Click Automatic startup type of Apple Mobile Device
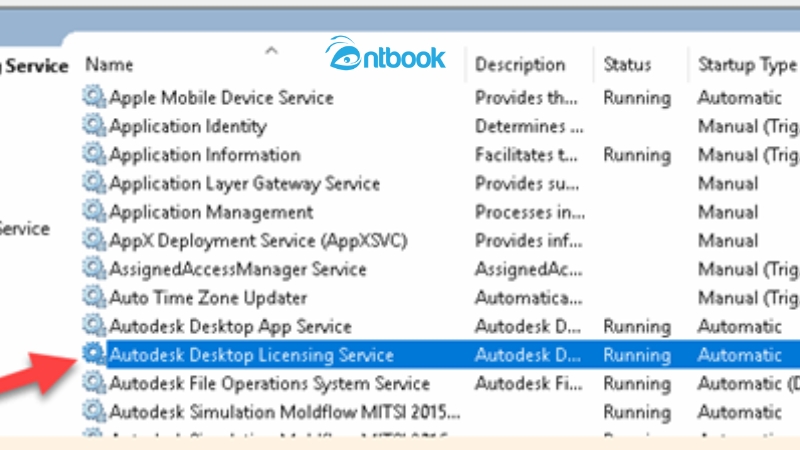Viewport: 800px width, 450px height. [x=739, y=97]
